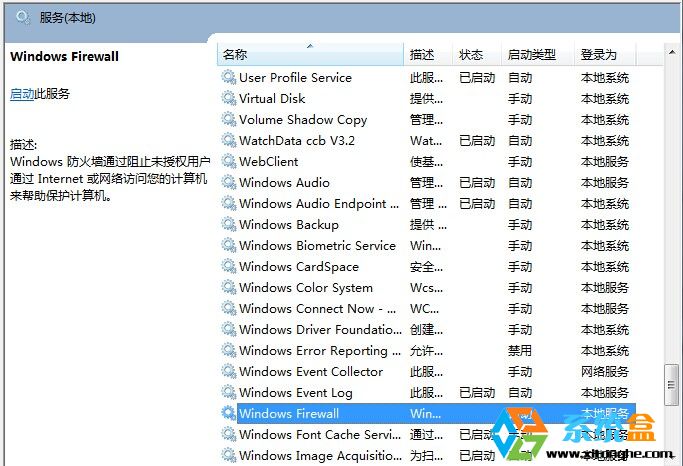Click the Windows Firewall gear icon
The image size is (683, 466).
pyautogui.click(x=228, y=414)
